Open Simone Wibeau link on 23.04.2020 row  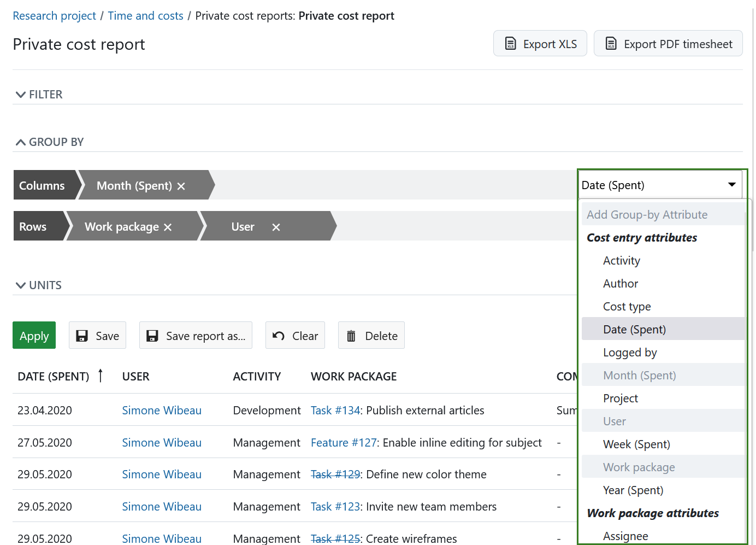(x=162, y=411)
